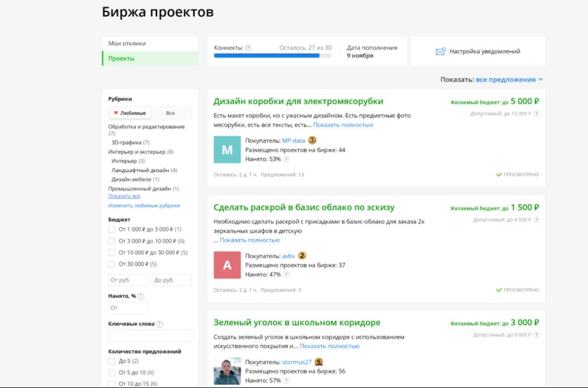The width and height of the screenshot is (588, 388).
Task: Open project Зеленый уголок в школьном коридоре
Action: click(x=297, y=322)
